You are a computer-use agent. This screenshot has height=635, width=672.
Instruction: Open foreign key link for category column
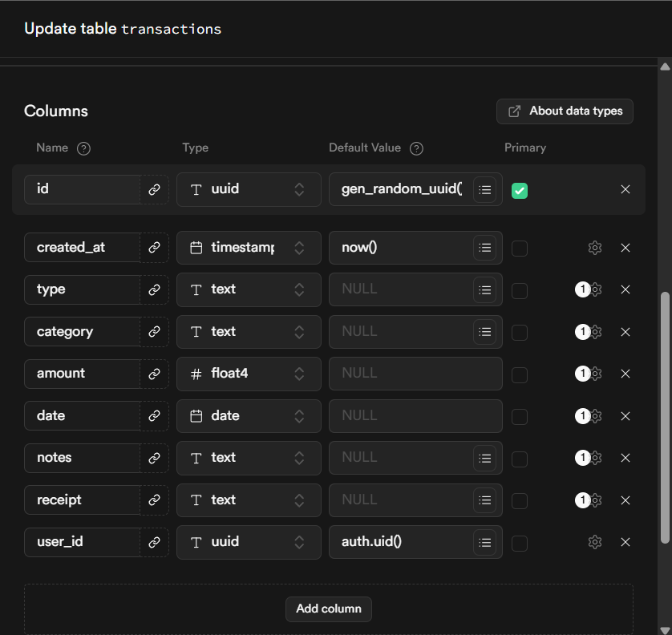(x=154, y=332)
